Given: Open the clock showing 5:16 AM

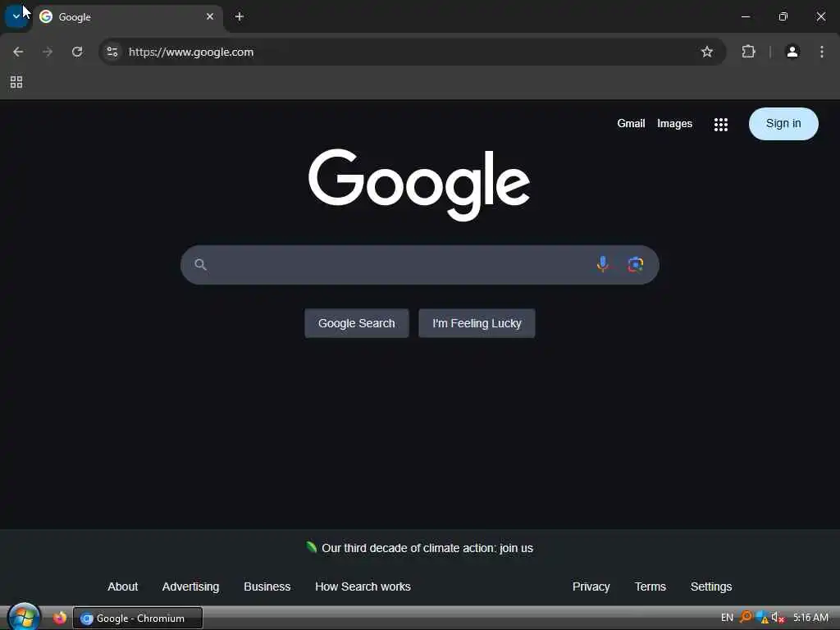Looking at the screenshot, I should click(x=810, y=618).
